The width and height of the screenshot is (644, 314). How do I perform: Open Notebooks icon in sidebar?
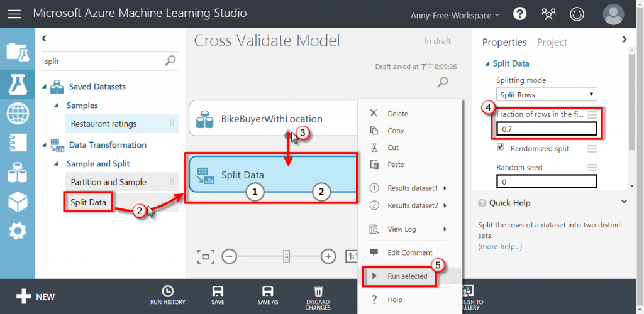[x=18, y=143]
